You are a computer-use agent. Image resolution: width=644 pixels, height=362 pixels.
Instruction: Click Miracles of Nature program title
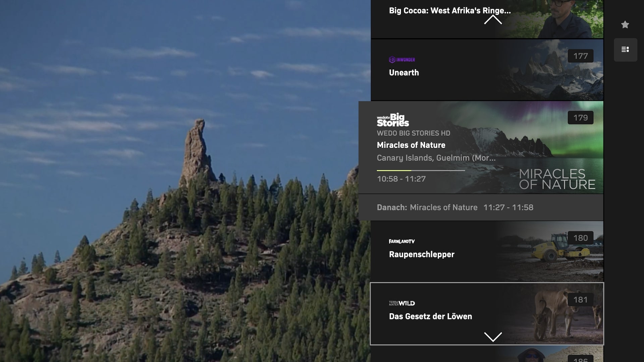[411, 145]
